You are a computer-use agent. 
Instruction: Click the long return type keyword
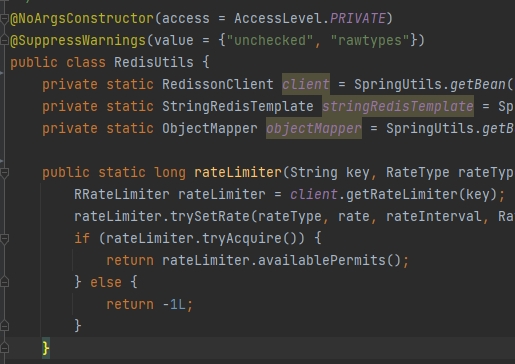[170, 172]
